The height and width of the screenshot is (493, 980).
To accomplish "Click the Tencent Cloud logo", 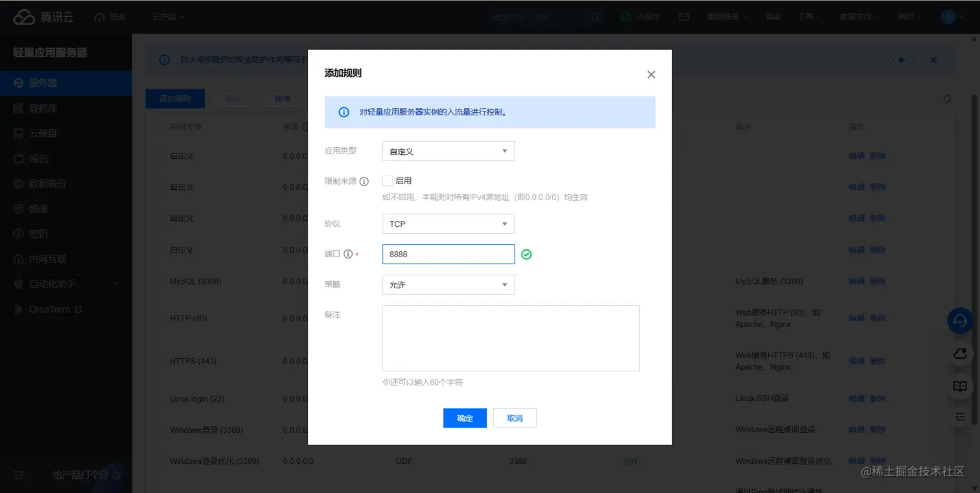I will (x=43, y=17).
